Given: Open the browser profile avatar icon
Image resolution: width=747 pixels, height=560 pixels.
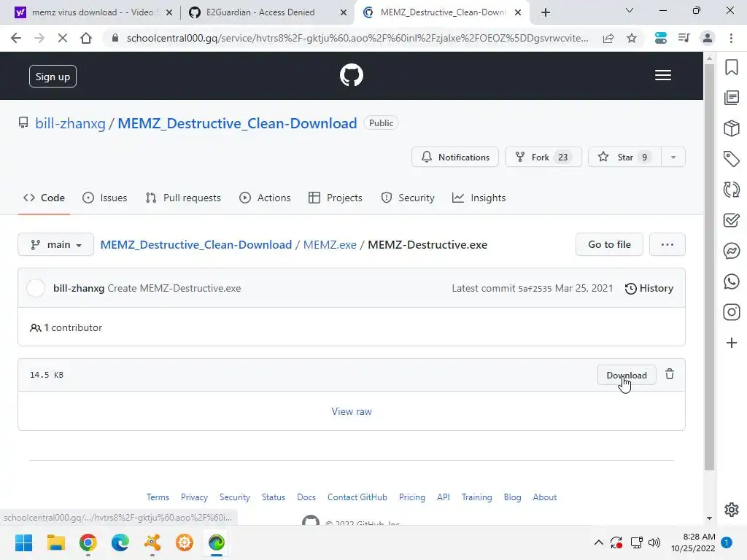Looking at the screenshot, I should pyautogui.click(x=708, y=38).
